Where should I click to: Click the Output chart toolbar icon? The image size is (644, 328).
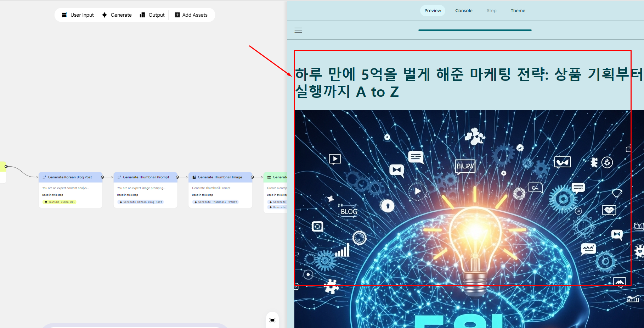click(142, 15)
